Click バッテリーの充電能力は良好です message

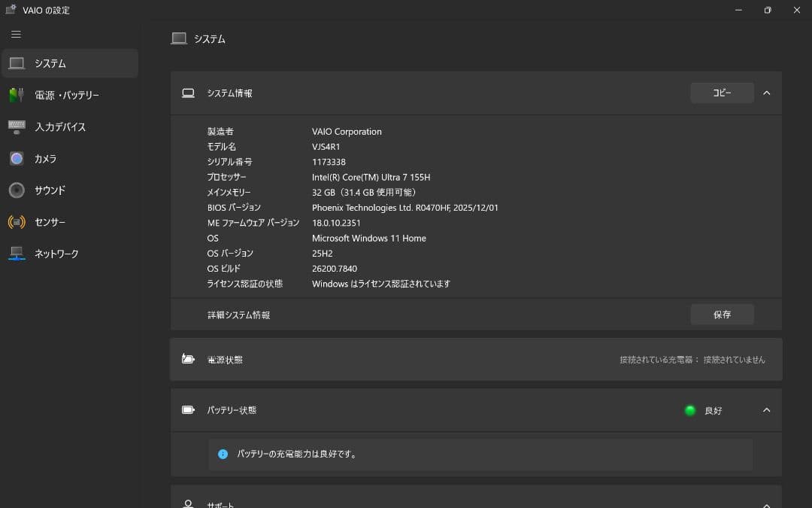(x=297, y=454)
